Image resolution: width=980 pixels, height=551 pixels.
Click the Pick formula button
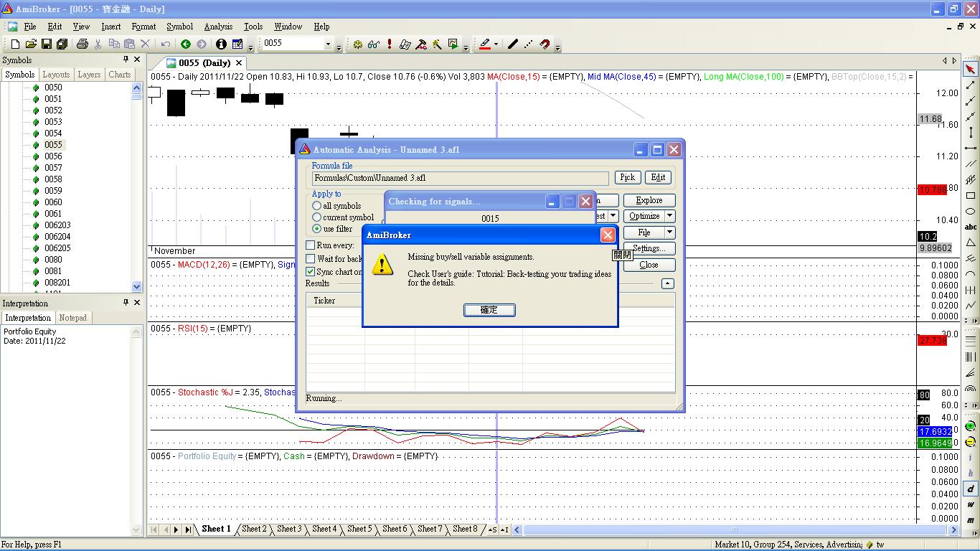(628, 177)
